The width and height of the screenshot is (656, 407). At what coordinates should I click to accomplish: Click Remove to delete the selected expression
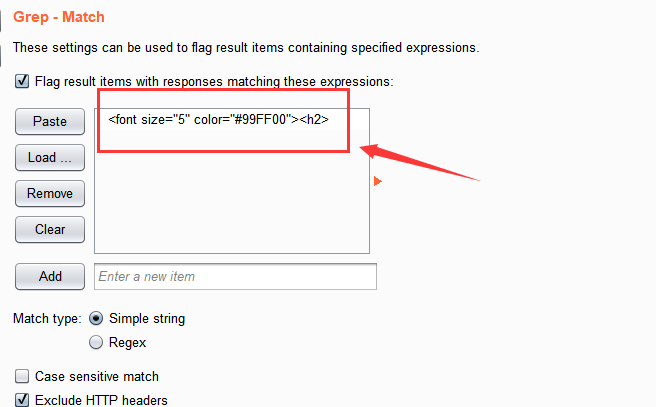point(50,194)
